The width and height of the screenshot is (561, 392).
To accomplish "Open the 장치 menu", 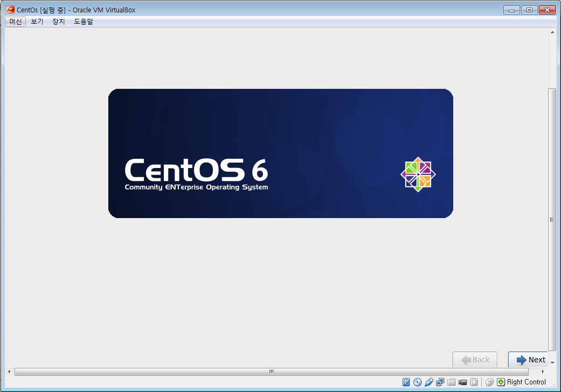I will [58, 22].
